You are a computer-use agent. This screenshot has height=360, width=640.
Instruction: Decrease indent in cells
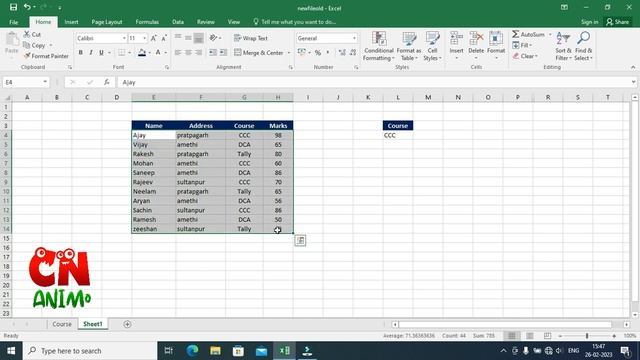[213, 53]
